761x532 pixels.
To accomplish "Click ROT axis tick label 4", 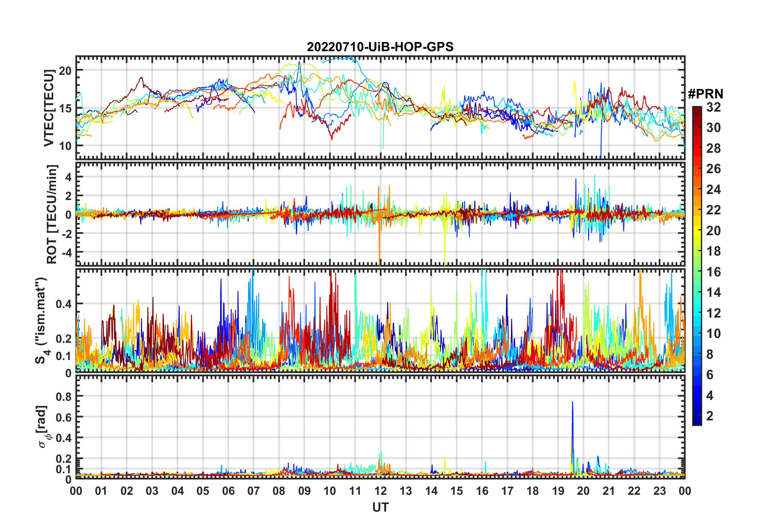I will pyautogui.click(x=69, y=177).
